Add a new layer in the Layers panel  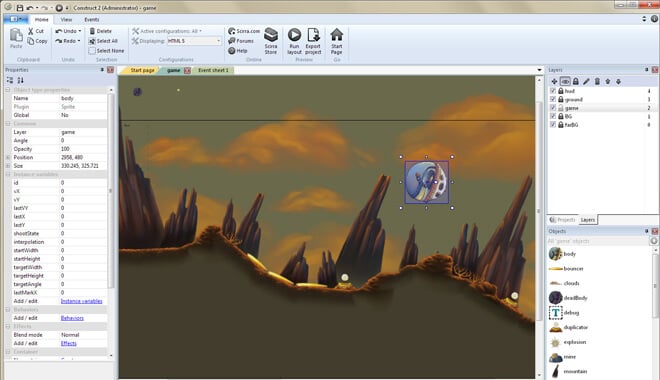(x=554, y=82)
